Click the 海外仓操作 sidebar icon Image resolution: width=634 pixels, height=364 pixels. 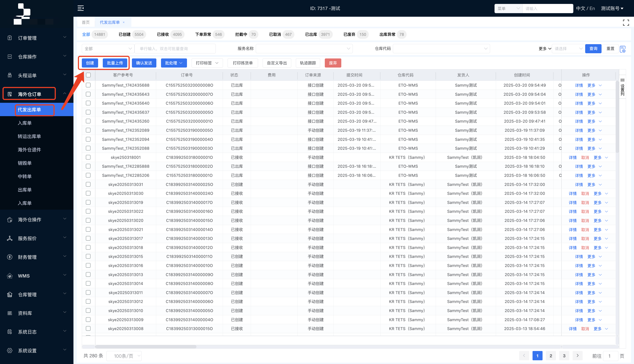click(x=10, y=219)
